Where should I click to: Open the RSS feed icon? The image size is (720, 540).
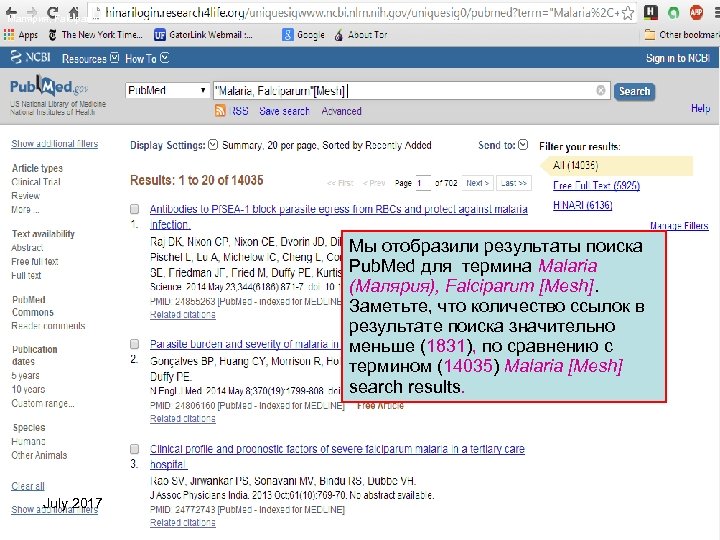tap(220, 111)
